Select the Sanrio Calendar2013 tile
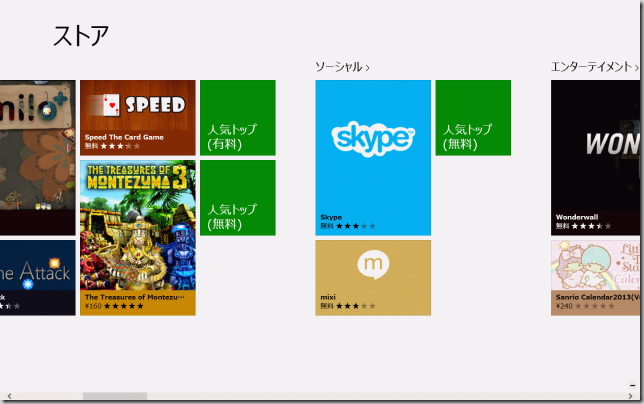 (x=597, y=277)
